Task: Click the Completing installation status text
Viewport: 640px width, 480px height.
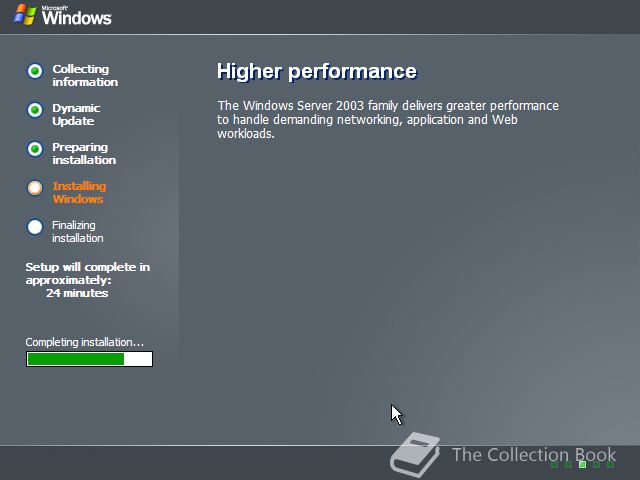Action: click(x=84, y=342)
